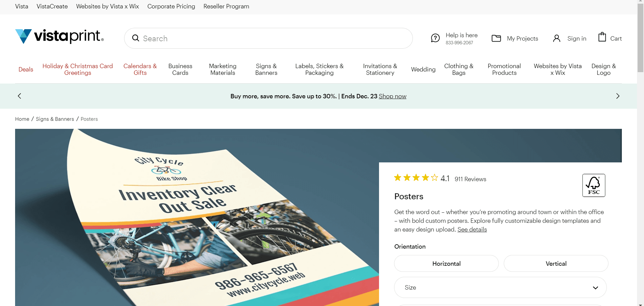Viewport: 644px width, 306px height.
Task: Click the search magnifier icon
Action: (x=136, y=38)
